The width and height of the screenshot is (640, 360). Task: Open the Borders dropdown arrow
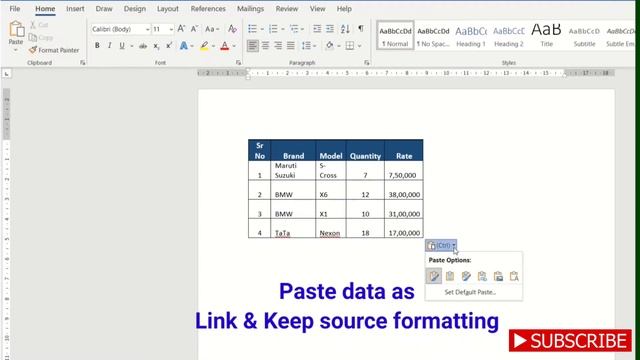[359, 46]
